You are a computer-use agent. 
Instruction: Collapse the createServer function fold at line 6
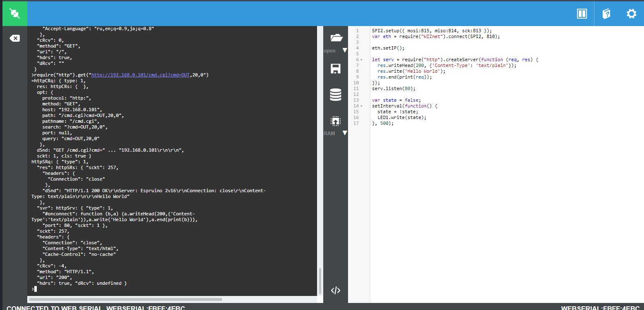[x=362, y=60]
